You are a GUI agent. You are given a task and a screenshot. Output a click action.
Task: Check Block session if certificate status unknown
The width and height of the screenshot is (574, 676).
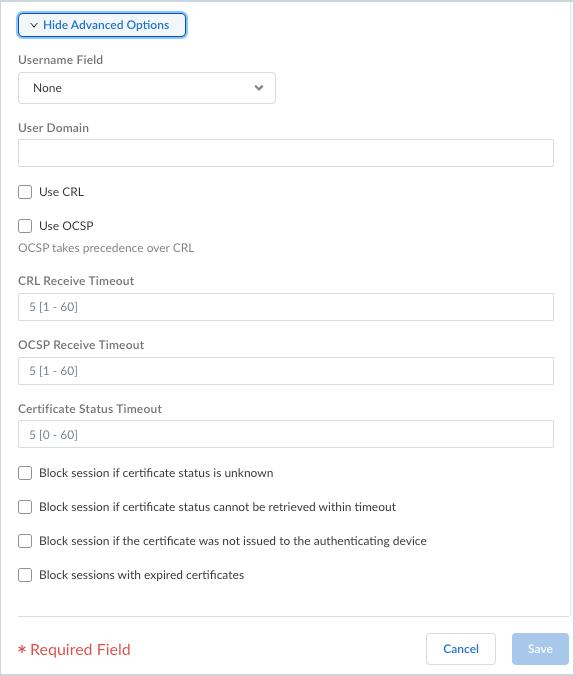25,473
